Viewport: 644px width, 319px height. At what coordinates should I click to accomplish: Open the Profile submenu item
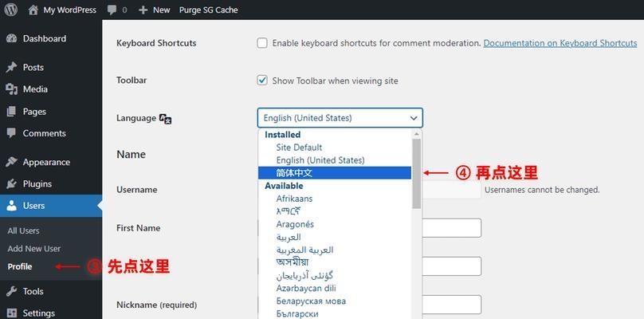20,267
